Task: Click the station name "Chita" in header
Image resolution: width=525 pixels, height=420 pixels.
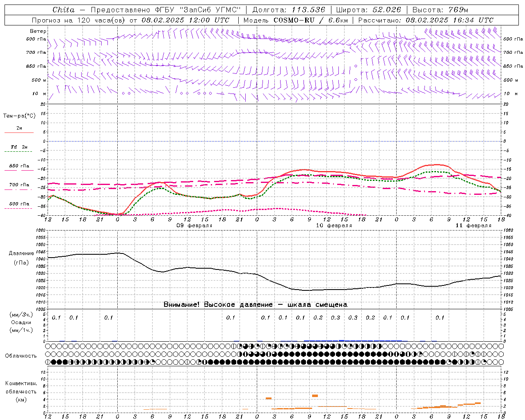Action: (x=64, y=10)
